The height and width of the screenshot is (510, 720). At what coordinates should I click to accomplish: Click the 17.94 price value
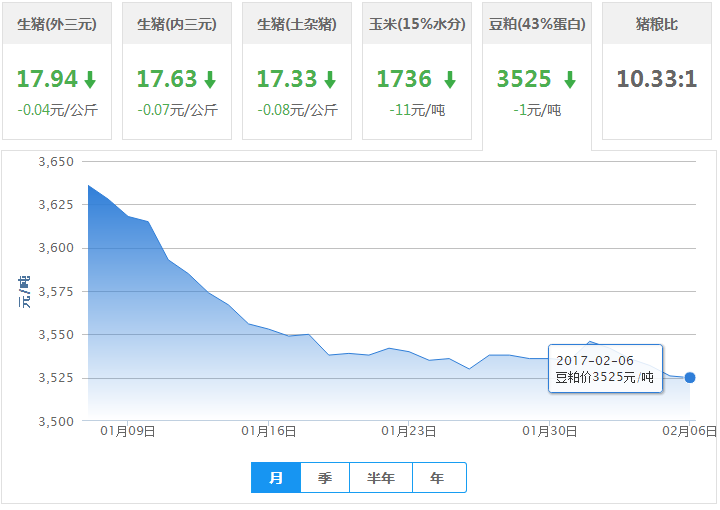pyautogui.click(x=47, y=79)
